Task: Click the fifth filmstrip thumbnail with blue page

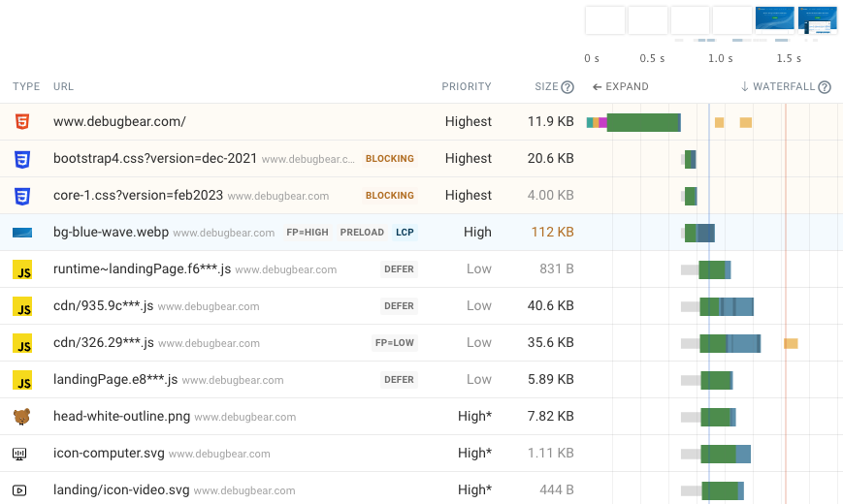Action: [775, 20]
